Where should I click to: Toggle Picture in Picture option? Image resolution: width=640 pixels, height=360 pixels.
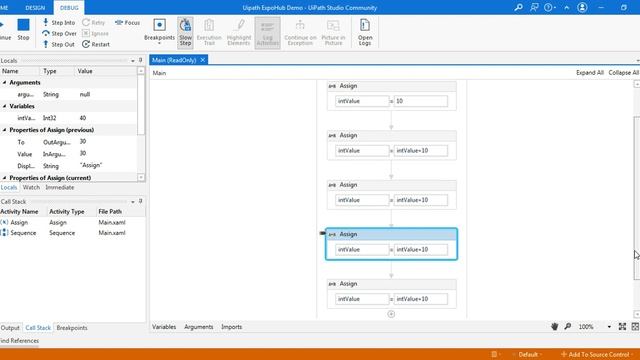tap(333, 33)
